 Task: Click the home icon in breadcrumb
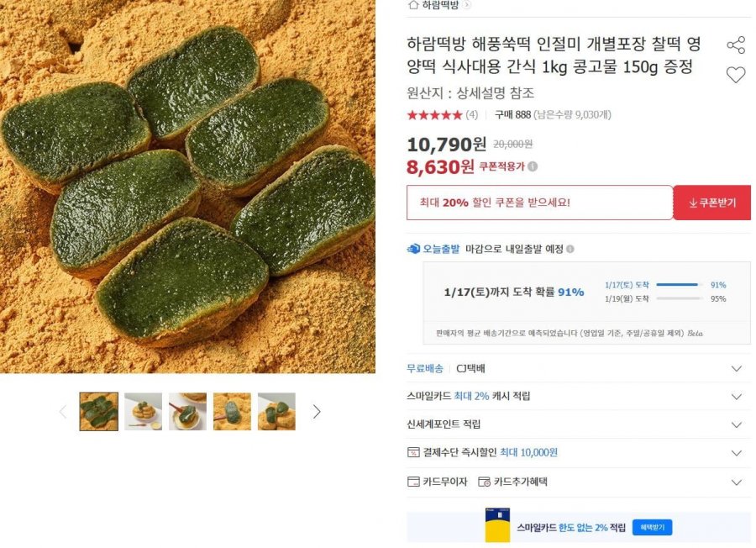coord(412,5)
